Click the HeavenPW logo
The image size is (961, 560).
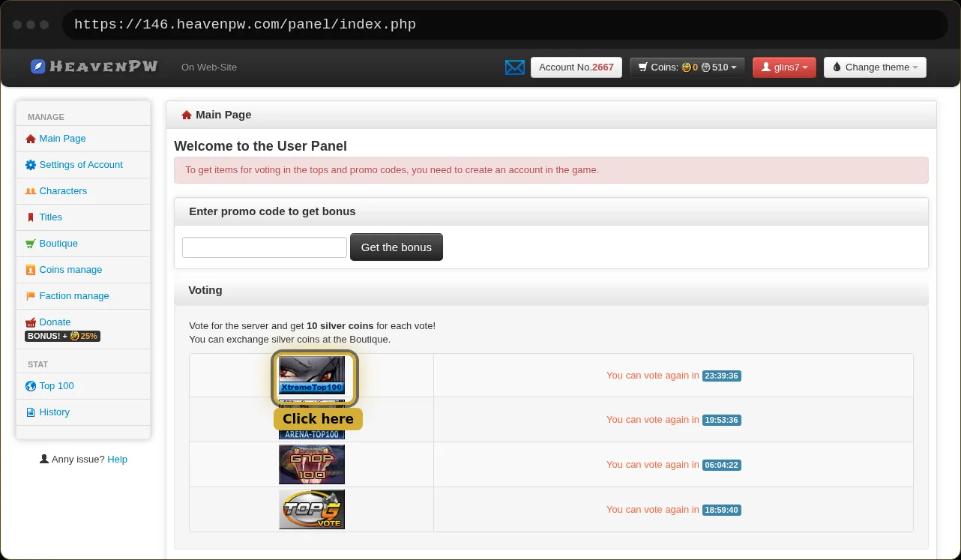point(94,67)
